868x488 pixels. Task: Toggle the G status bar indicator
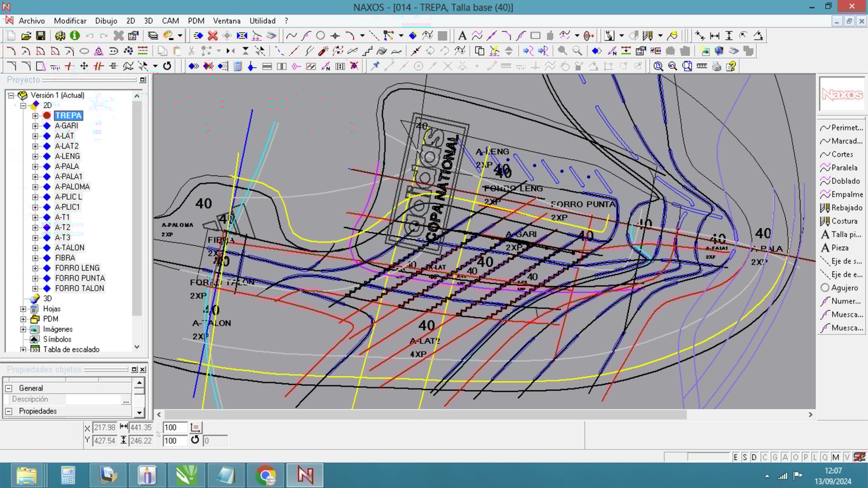(x=775, y=457)
